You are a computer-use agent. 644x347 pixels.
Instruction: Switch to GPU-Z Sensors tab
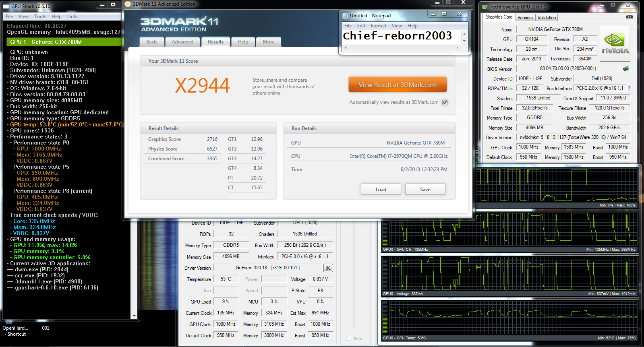(x=525, y=18)
